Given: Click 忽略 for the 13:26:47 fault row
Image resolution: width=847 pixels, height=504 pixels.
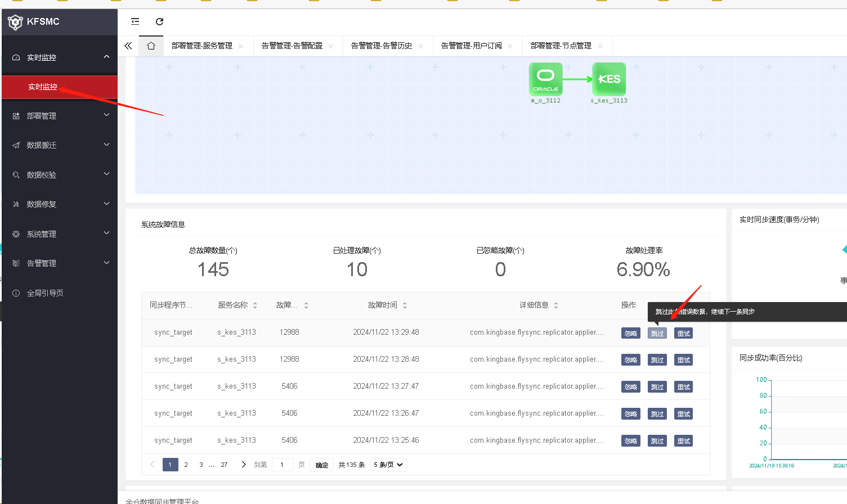Looking at the screenshot, I should coord(631,414).
